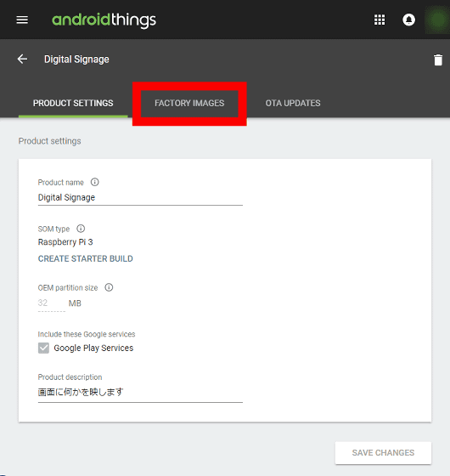
Task: Click the Save Changes button
Action: click(383, 452)
